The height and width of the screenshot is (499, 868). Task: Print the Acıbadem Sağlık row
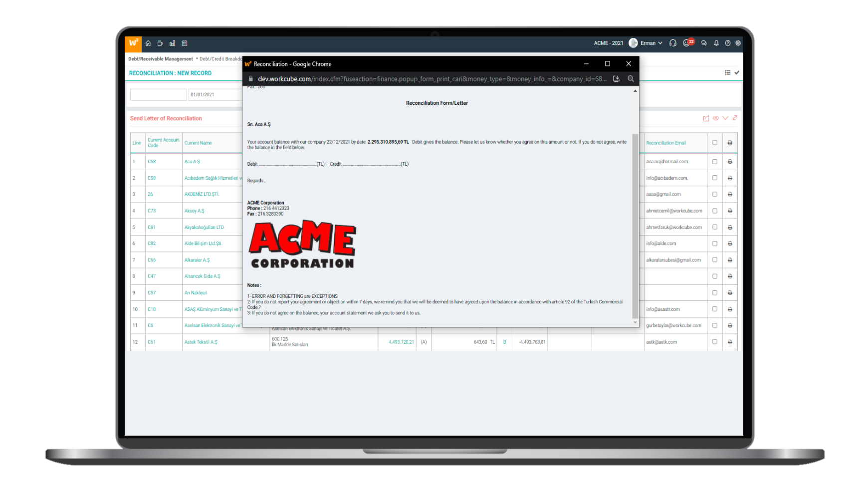730,178
